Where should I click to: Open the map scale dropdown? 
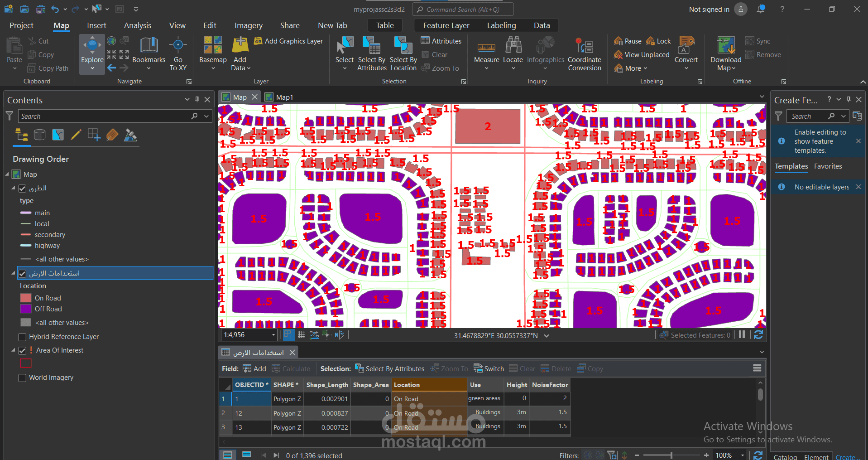[x=274, y=334]
